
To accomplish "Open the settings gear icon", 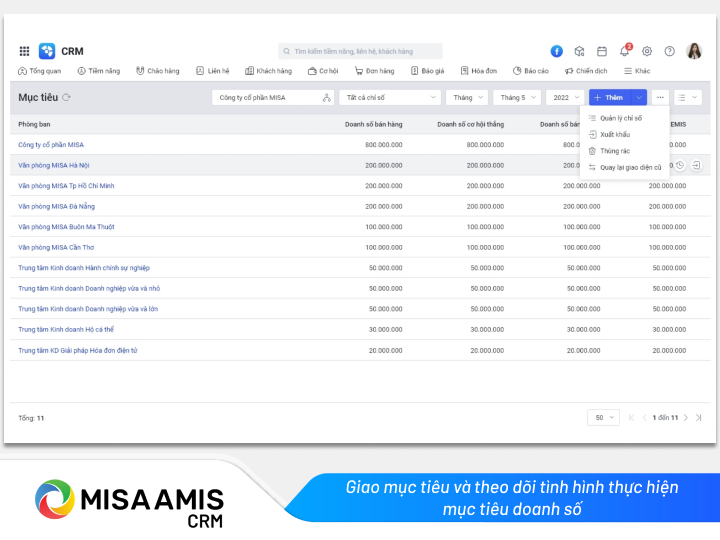I will coord(647,51).
